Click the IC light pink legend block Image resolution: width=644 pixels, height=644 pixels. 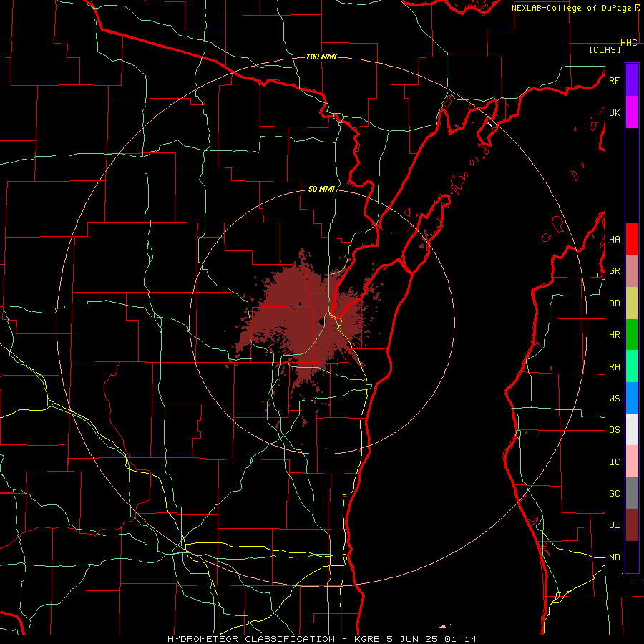tap(632, 462)
